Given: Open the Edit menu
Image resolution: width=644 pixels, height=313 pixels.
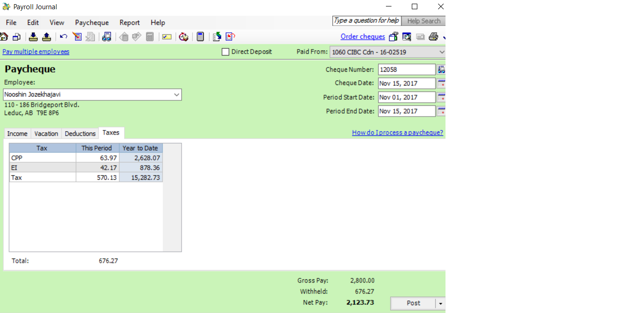Looking at the screenshot, I should coord(33,23).
